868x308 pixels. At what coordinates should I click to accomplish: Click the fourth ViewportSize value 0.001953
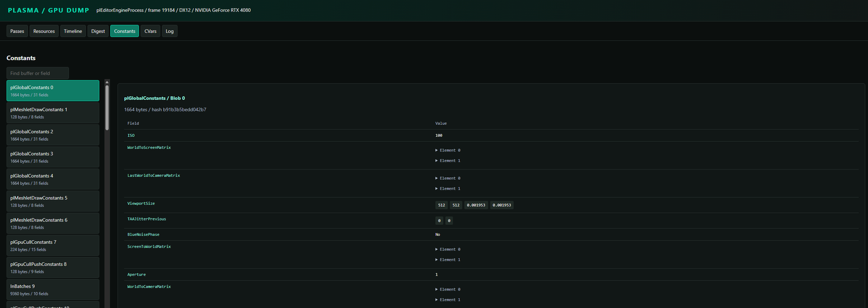click(x=502, y=205)
